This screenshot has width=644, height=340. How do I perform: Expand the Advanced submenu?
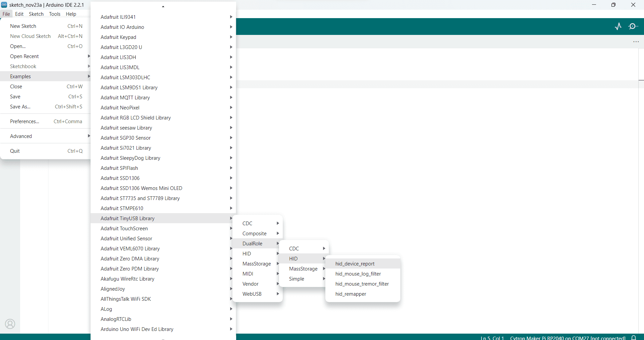coord(45,136)
